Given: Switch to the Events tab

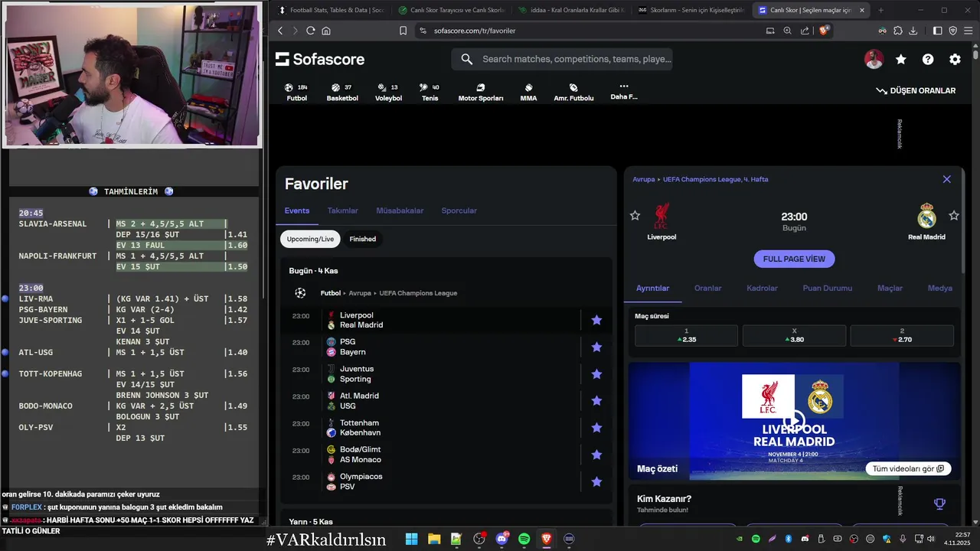Looking at the screenshot, I should tap(297, 210).
